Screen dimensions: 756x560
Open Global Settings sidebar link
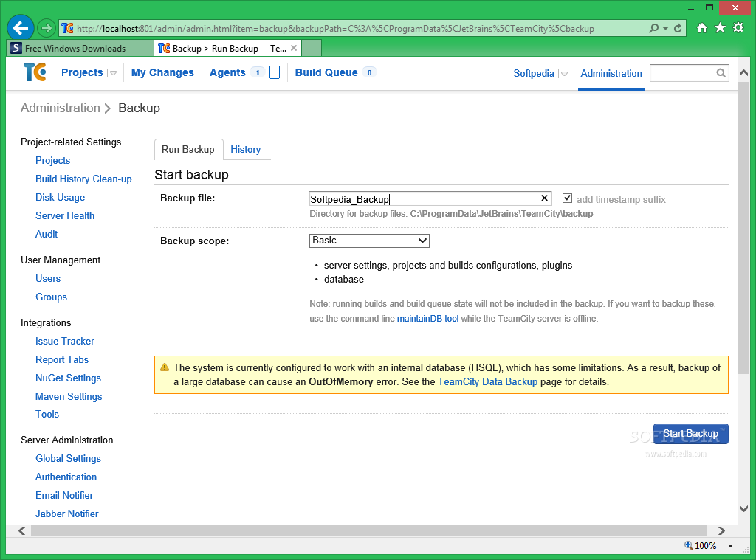pos(68,458)
